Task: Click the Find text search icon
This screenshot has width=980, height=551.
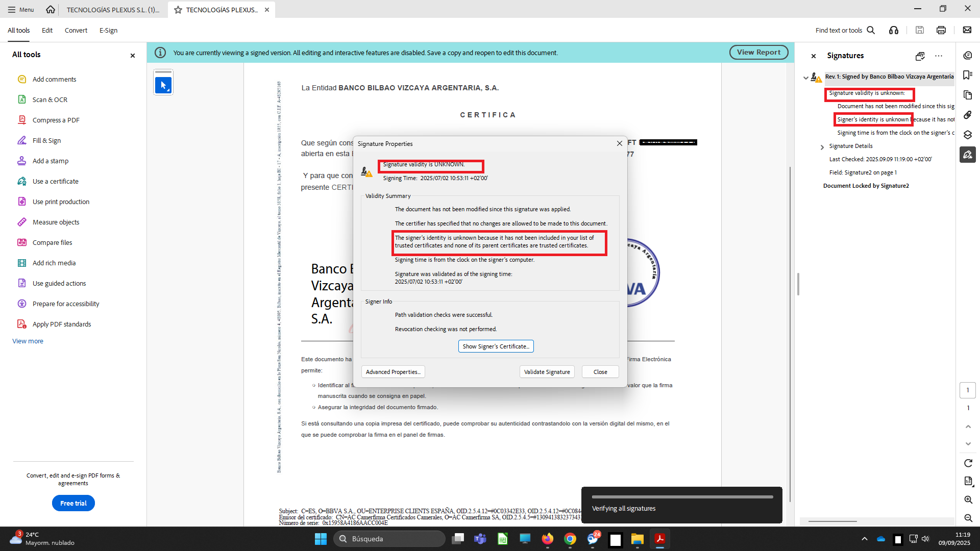Action: coord(871,30)
